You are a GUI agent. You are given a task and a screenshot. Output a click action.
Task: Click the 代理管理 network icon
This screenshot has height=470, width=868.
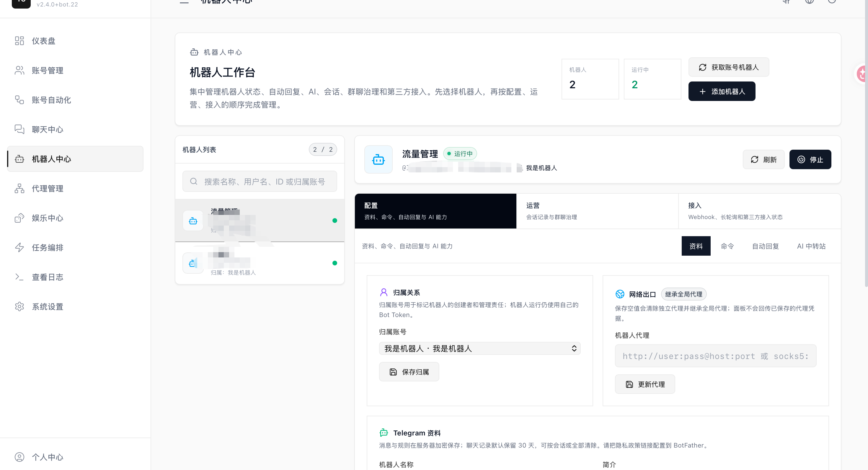click(19, 189)
